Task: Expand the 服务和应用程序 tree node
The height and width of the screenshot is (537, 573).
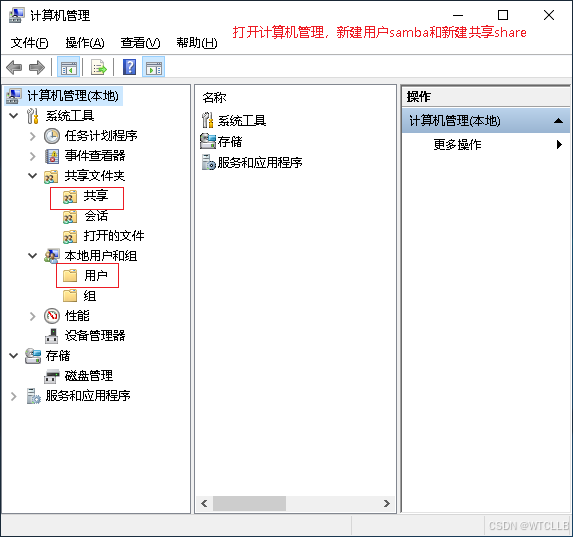Action: coord(14,396)
